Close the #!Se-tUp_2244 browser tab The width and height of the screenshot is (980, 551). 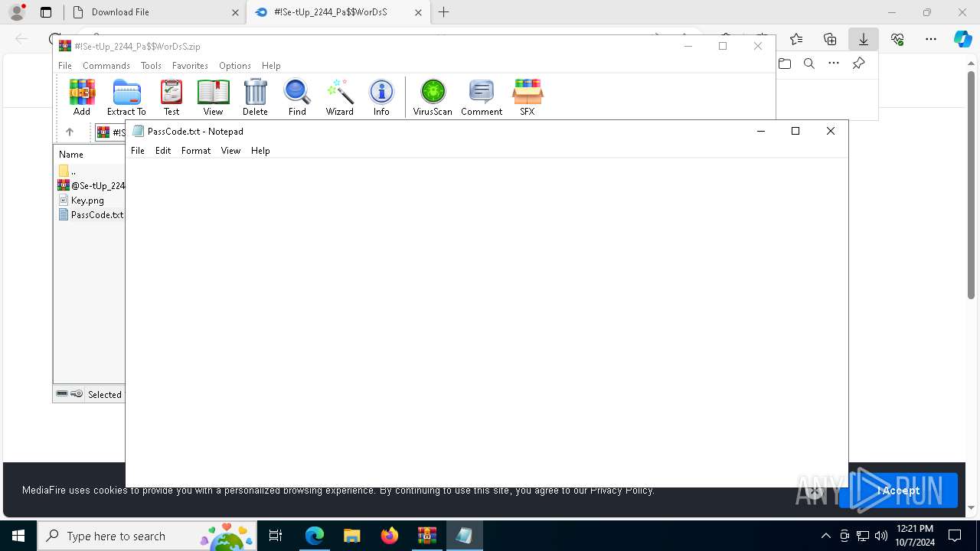[x=418, y=12]
